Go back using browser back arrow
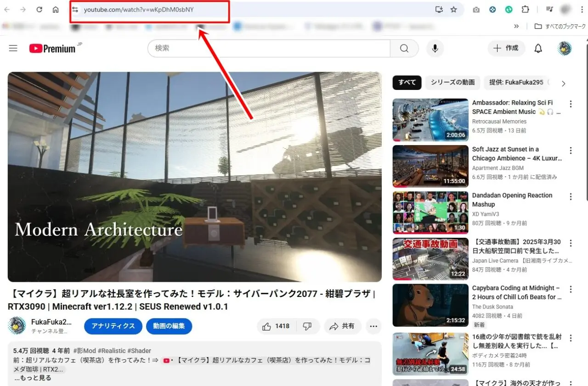This screenshot has height=386, width=588. pos(7,10)
